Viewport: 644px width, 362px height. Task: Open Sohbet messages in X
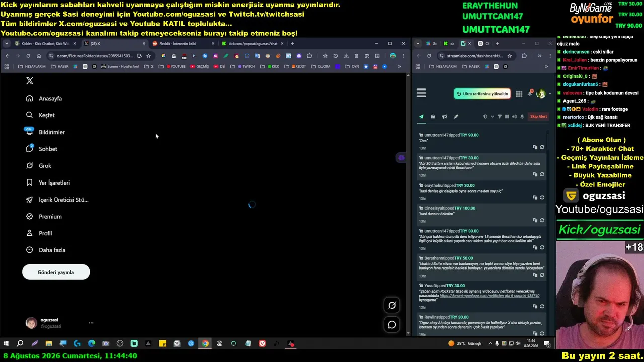[x=42, y=149]
